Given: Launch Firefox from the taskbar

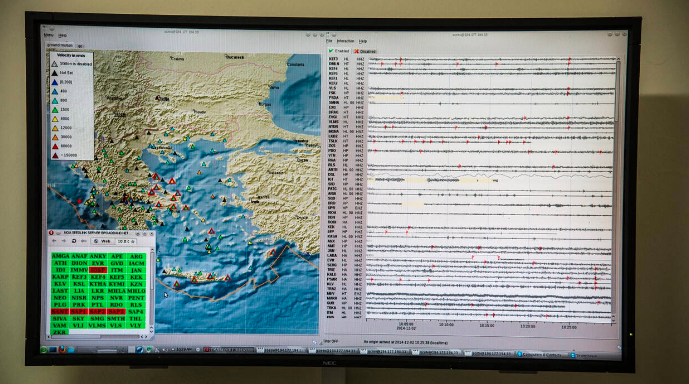Looking at the screenshot, I should point(62,350).
